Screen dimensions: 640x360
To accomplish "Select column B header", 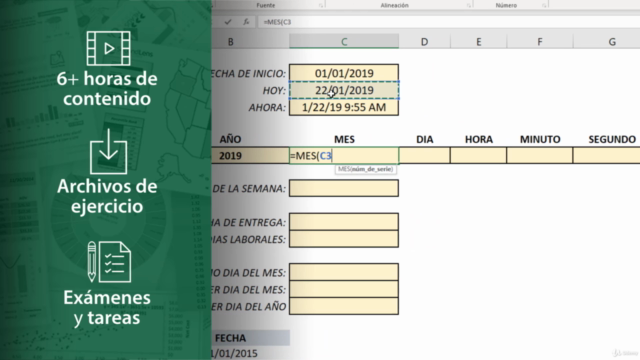I will (x=250, y=42).
